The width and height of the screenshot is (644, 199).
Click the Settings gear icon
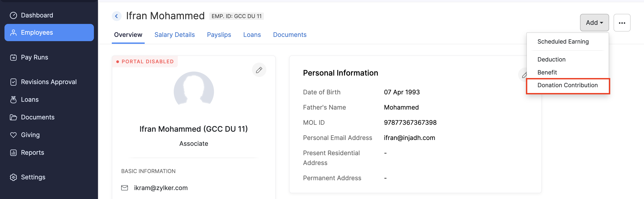[x=13, y=177]
